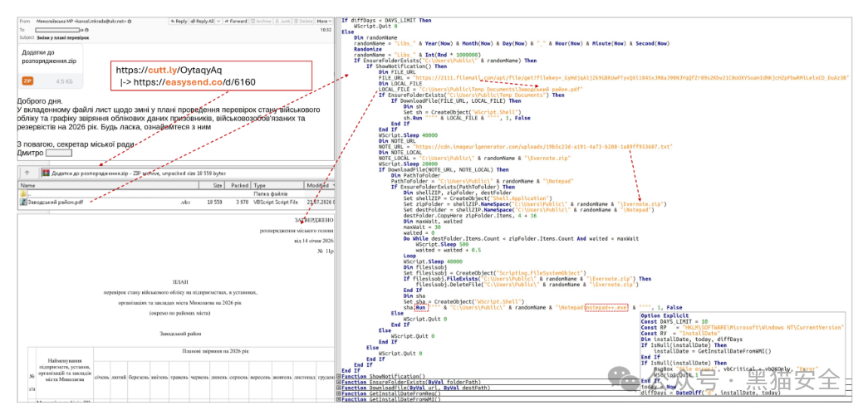Click the Reply button in the email header
The width and height of the screenshot is (868, 415).
coord(179,21)
